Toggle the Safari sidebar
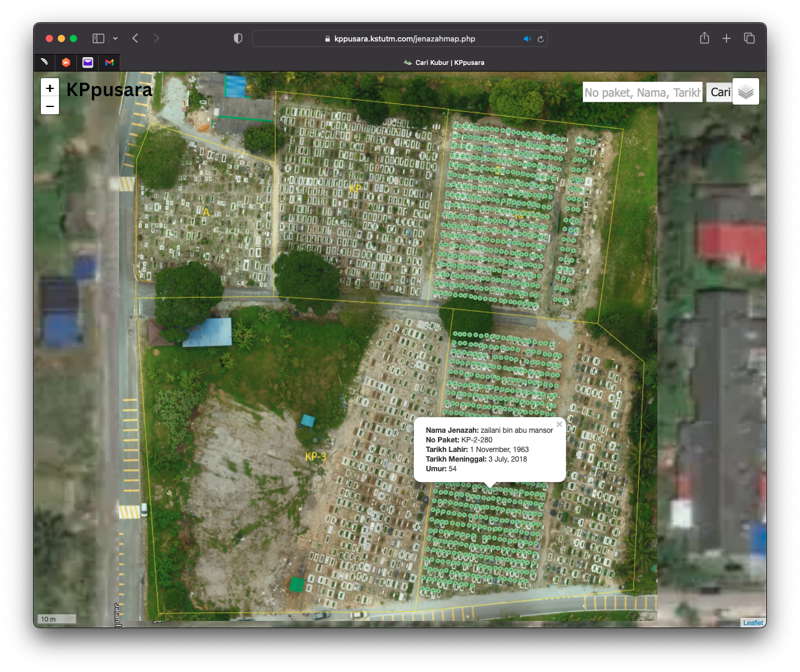 99,38
